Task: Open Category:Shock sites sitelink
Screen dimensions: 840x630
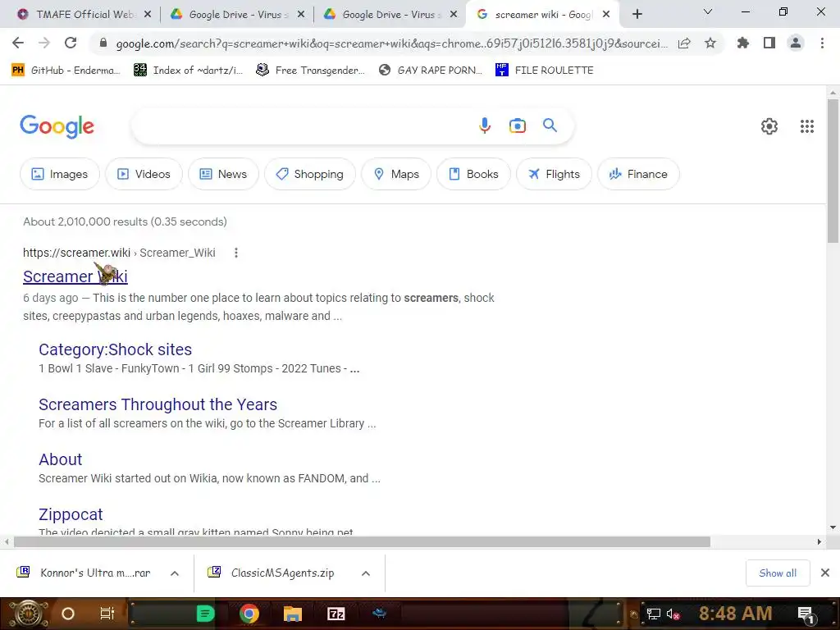Action: [115, 349]
